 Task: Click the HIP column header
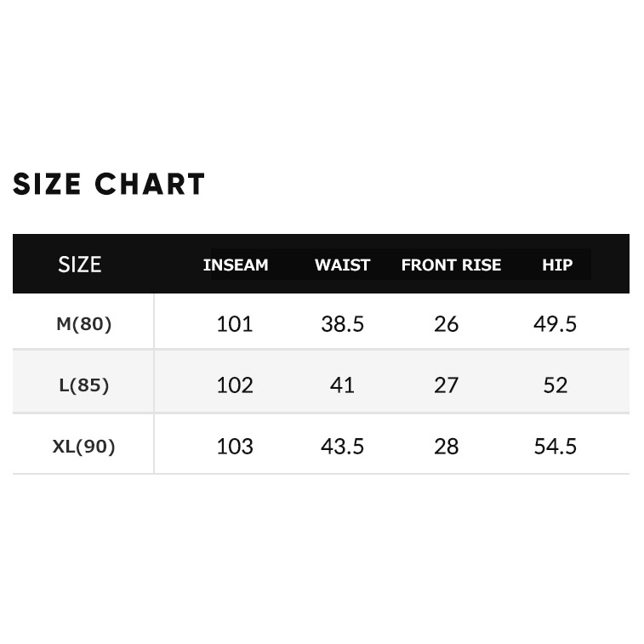(557, 265)
